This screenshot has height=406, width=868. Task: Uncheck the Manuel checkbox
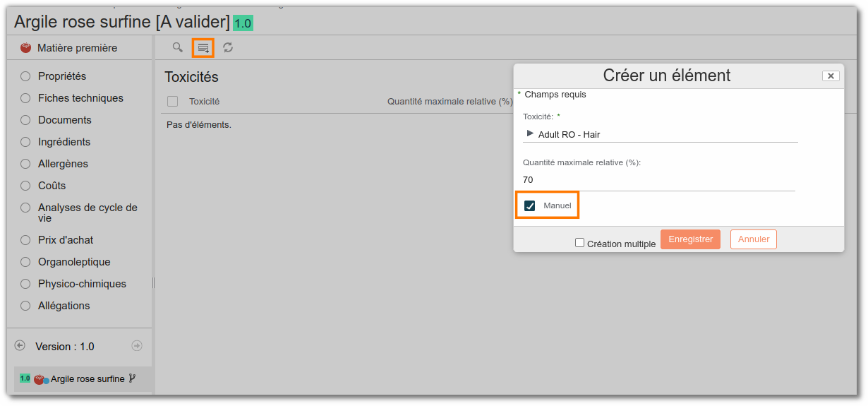coord(529,205)
